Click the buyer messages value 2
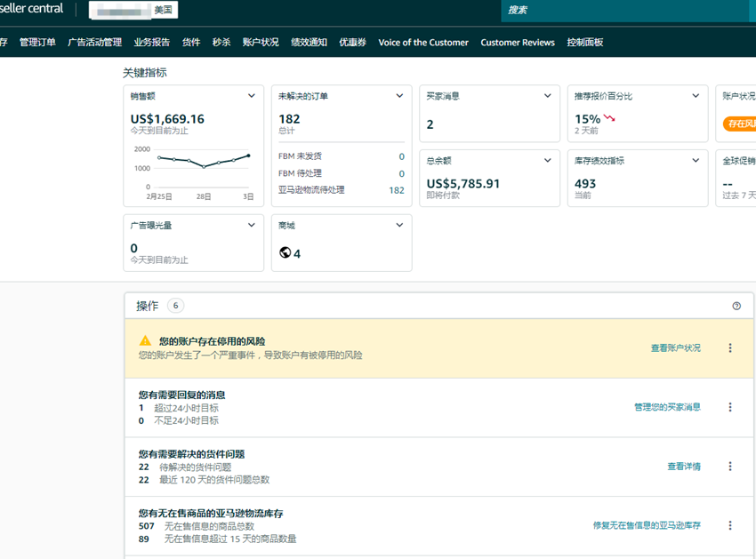The height and width of the screenshot is (559, 756). click(430, 124)
